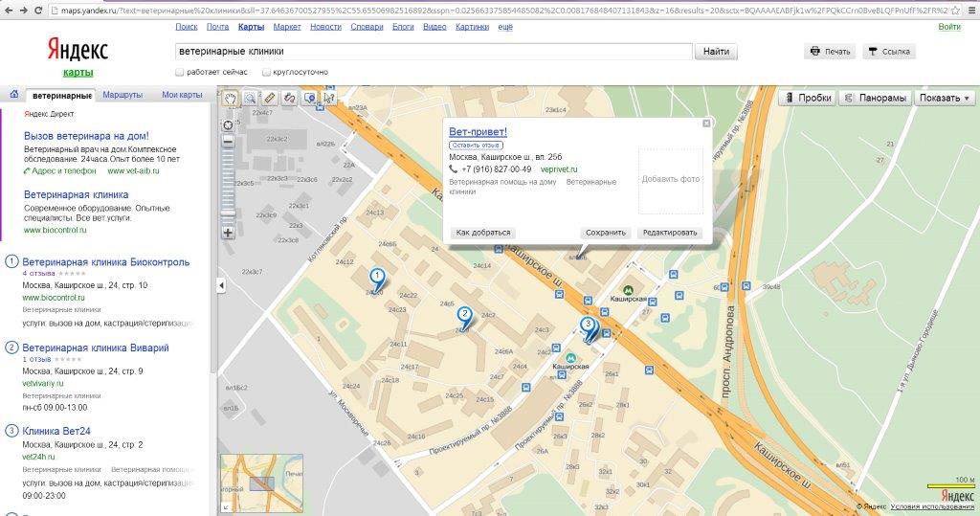The image size is (980, 516).
Task: Enable the 'круглосуточно' filter
Action: [x=266, y=72]
